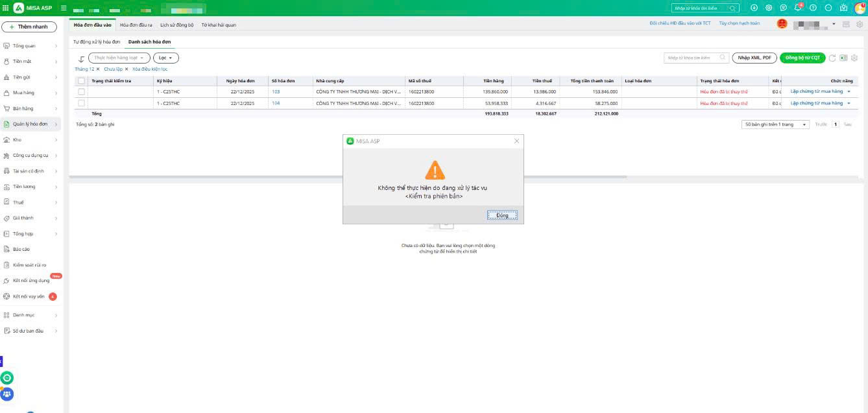This screenshot has height=413, width=868.
Task: Click the keyword search field above table
Action: pyautogui.click(x=692, y=58)
